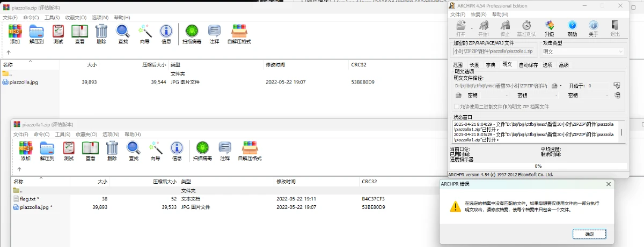The height and width of the screenshot is (247, 644).
Task: Open File (文件) menu in ARCHPR
Action: click(x=458, y=14)
